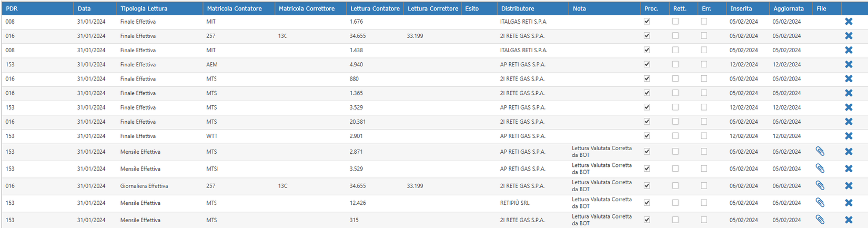Select the 20.381 reading value

coord(358,122)
